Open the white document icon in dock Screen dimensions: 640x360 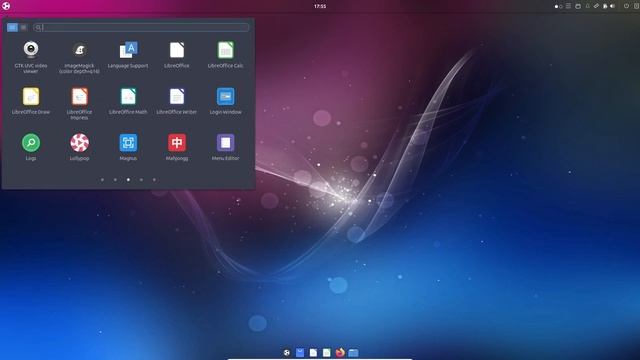pos(313,353)
